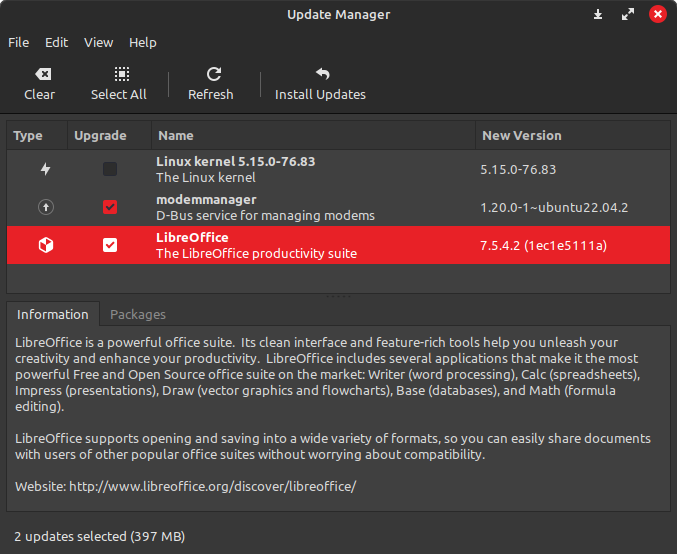Select the Information tab
677x554 pixels.
click(53, 314)
